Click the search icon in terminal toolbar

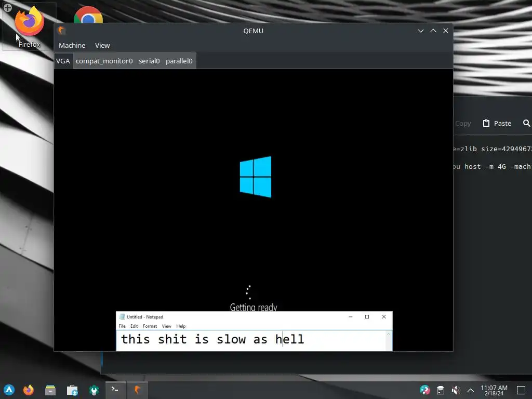[527, 123]
